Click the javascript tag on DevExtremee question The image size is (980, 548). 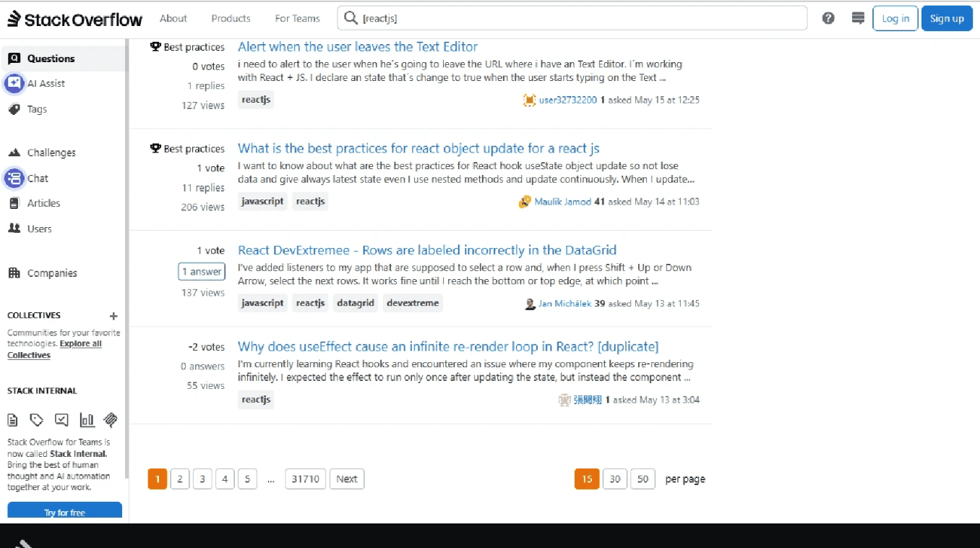[x=262, y=304]
